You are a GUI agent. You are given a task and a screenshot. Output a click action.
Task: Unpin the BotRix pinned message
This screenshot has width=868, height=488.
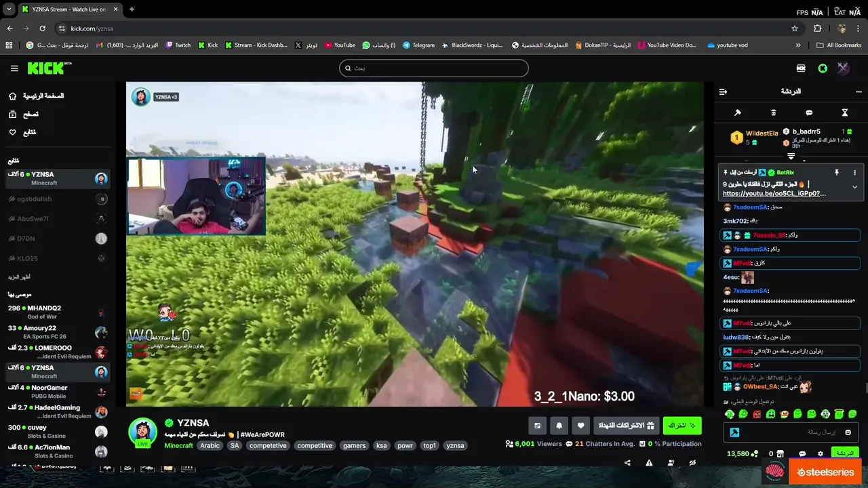[837, 173]
